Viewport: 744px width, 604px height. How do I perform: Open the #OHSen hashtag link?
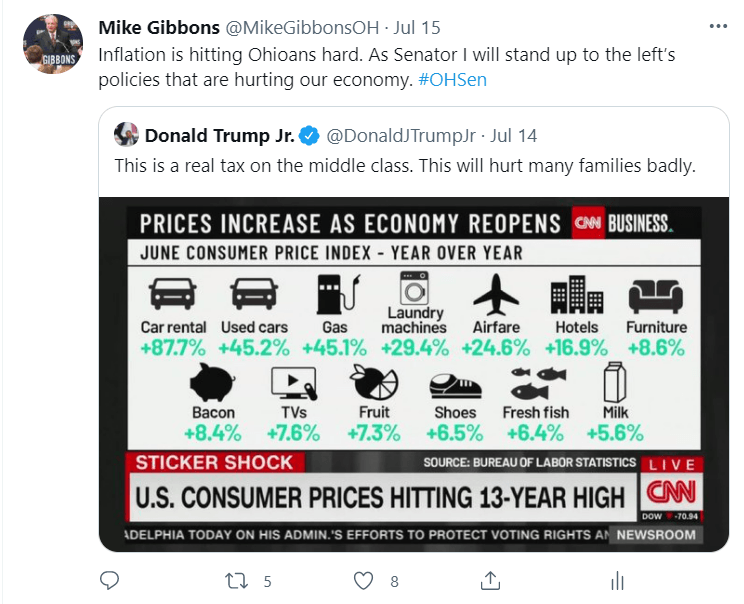tap(452, 79)
